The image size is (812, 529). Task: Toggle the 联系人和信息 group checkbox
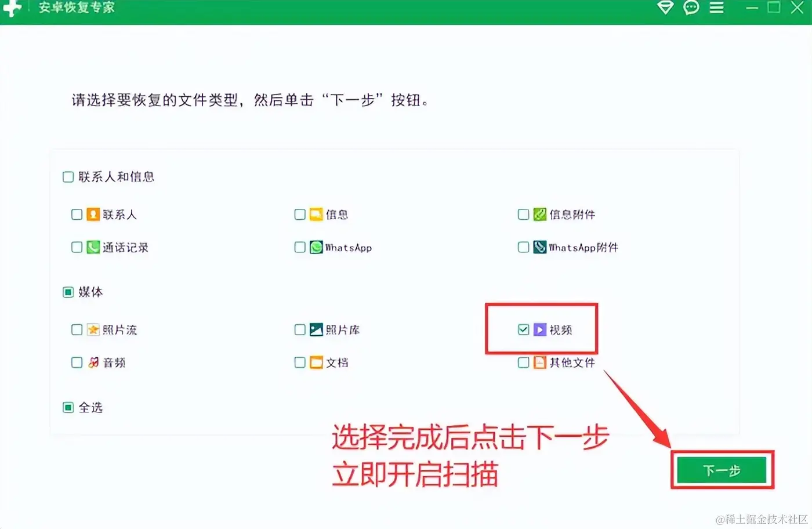pos(68,177)
